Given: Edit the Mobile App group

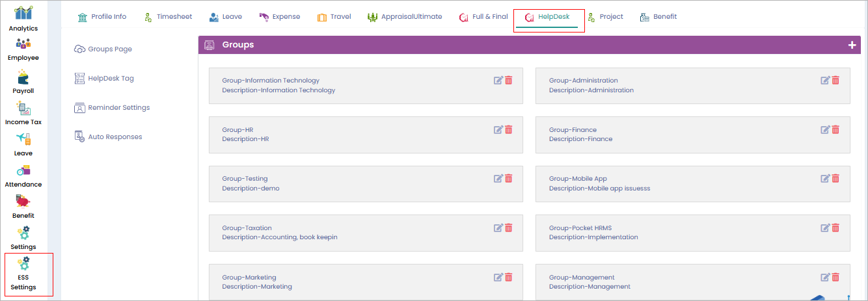Looking at the screenshot, I should click(x=825, y=178).
